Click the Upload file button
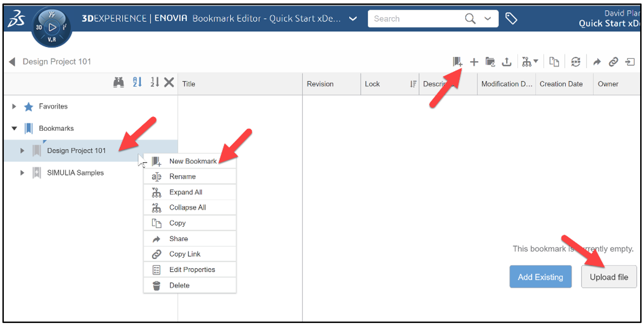Viewport: 644px width, 324px height. pos(609,277)
